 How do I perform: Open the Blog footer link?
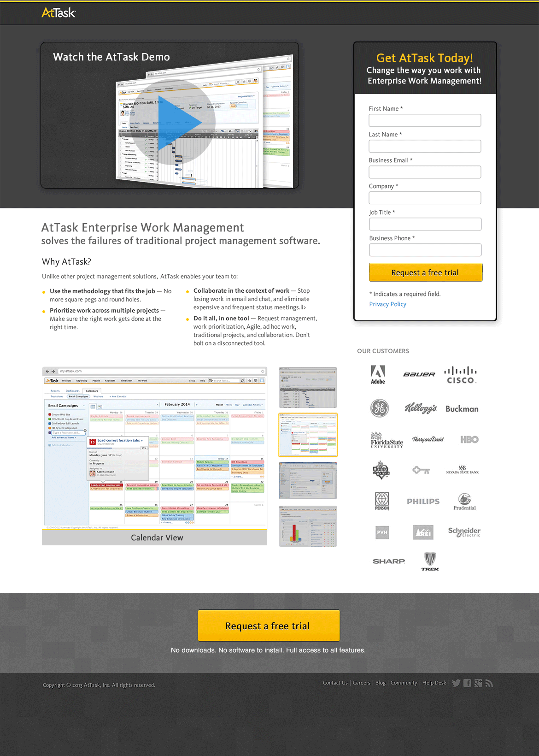coord(381,683)
